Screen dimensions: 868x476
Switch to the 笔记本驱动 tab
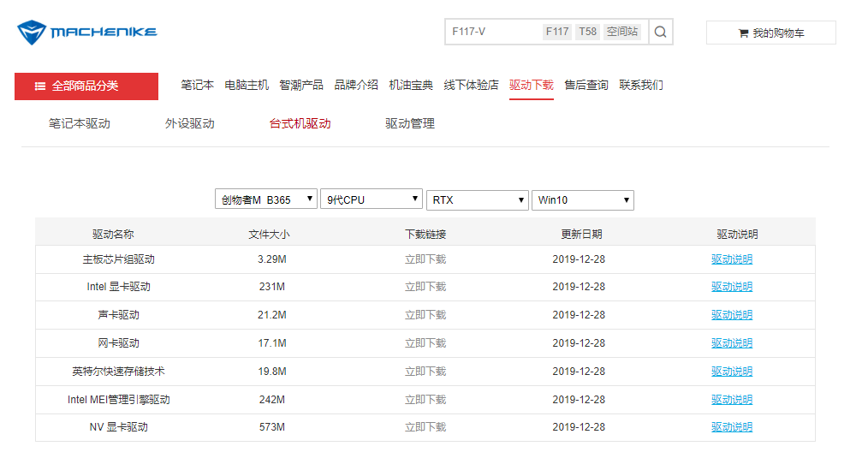point(79,123)
